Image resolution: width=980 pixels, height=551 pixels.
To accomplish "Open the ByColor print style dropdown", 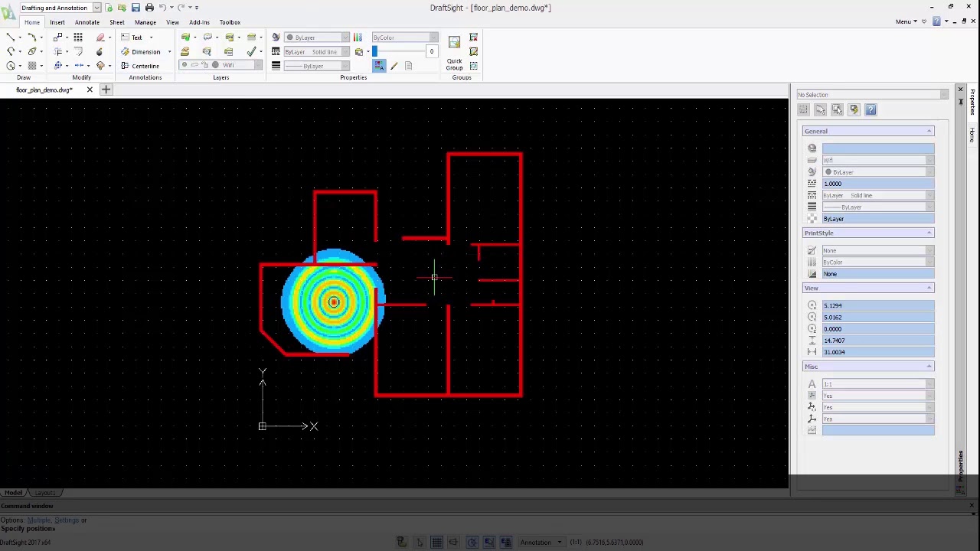I will 405,37.
